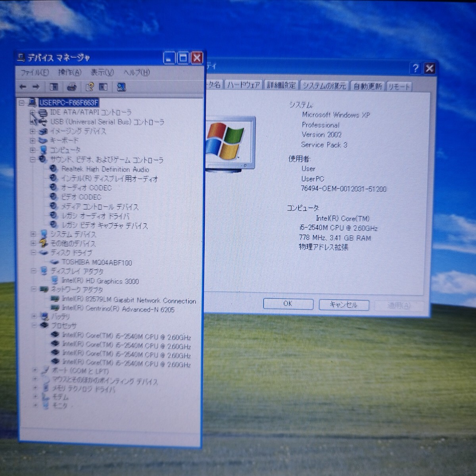Image resolution: width=476 pixels, height=476 pixels.
Task: Collapse the サウンド、ビデオ、およびゲーム コントローラ node
Action: point(33,159)
